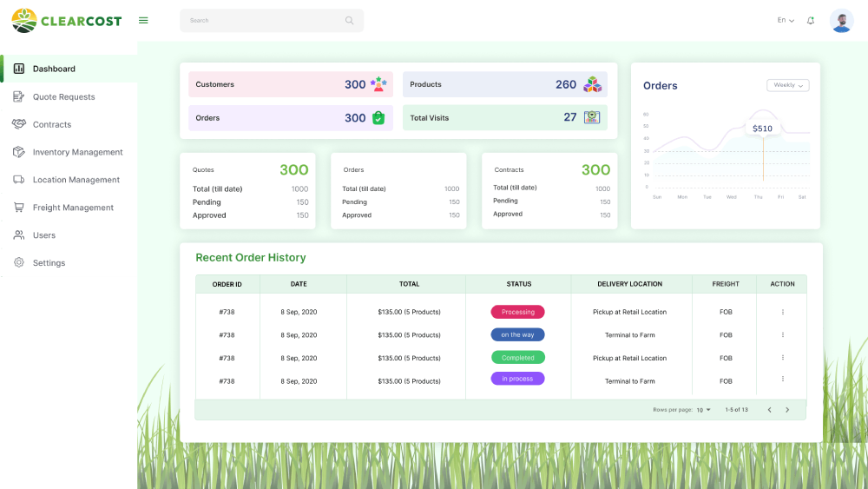Click the Total Visits card icon
This screenshot has width=868, height=489.
592,117
